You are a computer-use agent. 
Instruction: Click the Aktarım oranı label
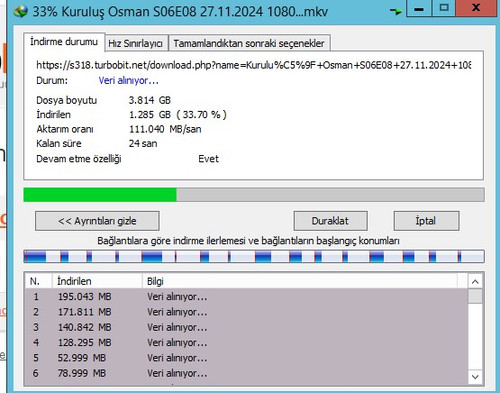[65, 129]
